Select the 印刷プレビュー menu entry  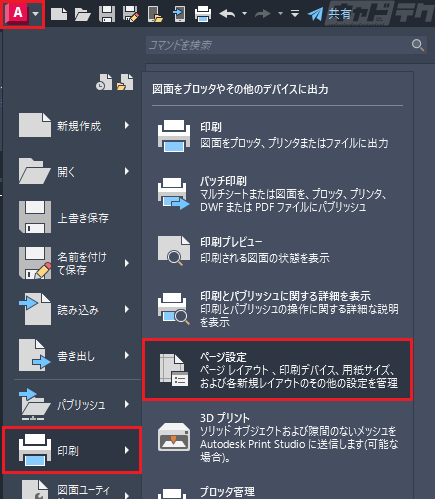278,250
